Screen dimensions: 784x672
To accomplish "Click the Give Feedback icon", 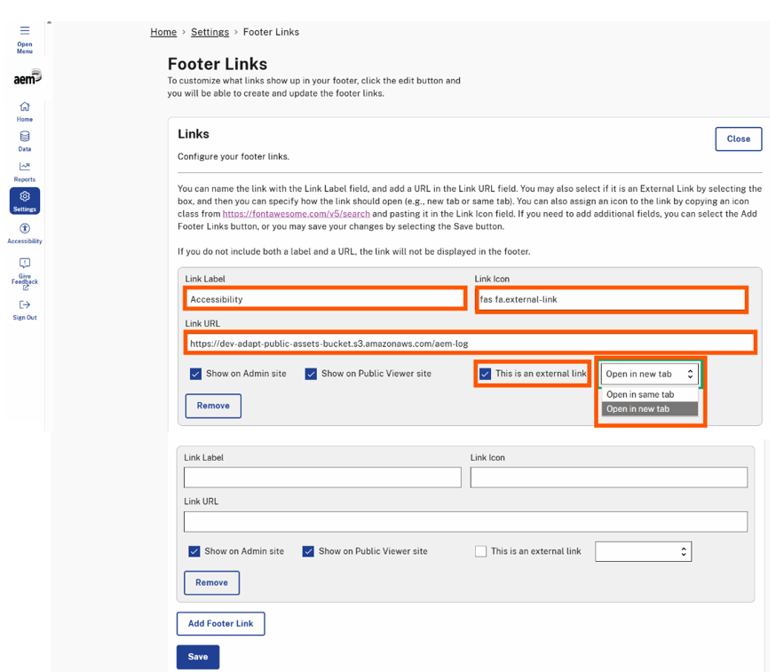I will [x=25, y=263].
